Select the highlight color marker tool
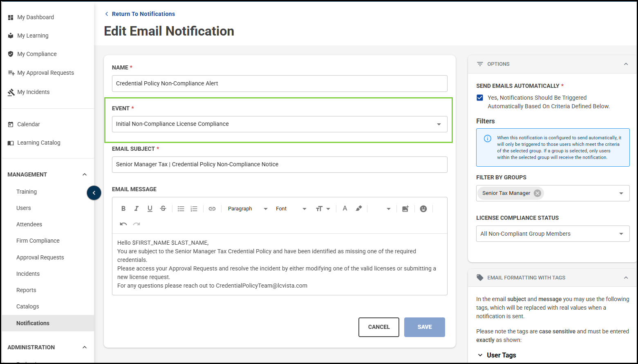The height and width of the screenshot is (364, 638). tap(359, 209)
